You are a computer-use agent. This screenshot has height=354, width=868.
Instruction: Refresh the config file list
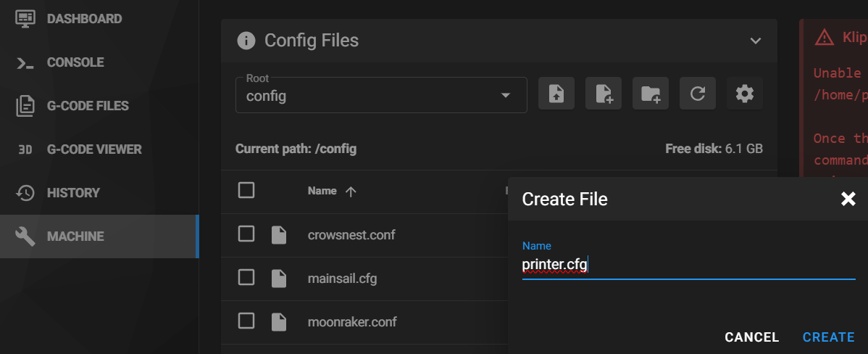coord(698,94)
